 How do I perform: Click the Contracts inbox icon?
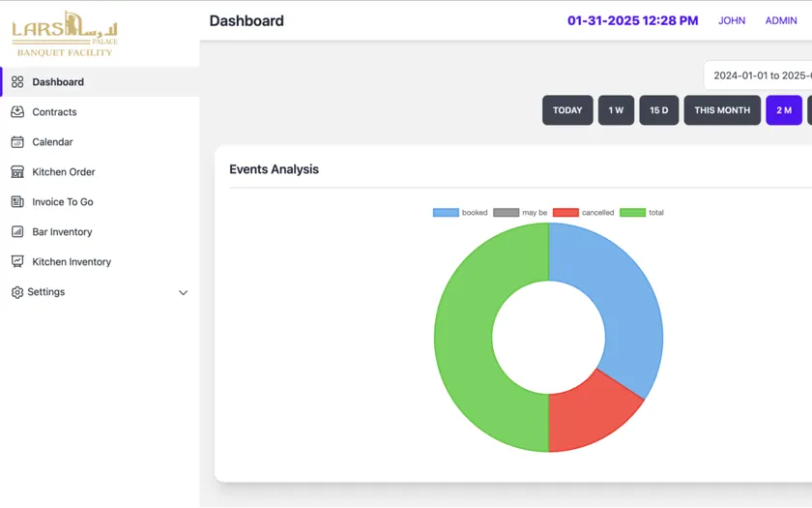17,112
